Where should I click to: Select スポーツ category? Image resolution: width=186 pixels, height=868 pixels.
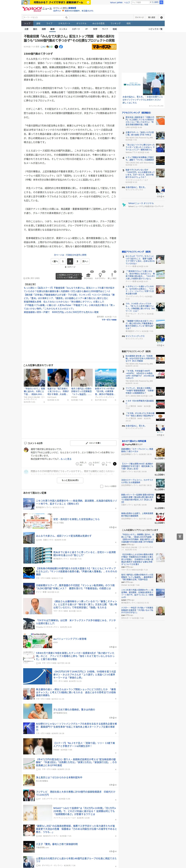click(x=76, y=29)
